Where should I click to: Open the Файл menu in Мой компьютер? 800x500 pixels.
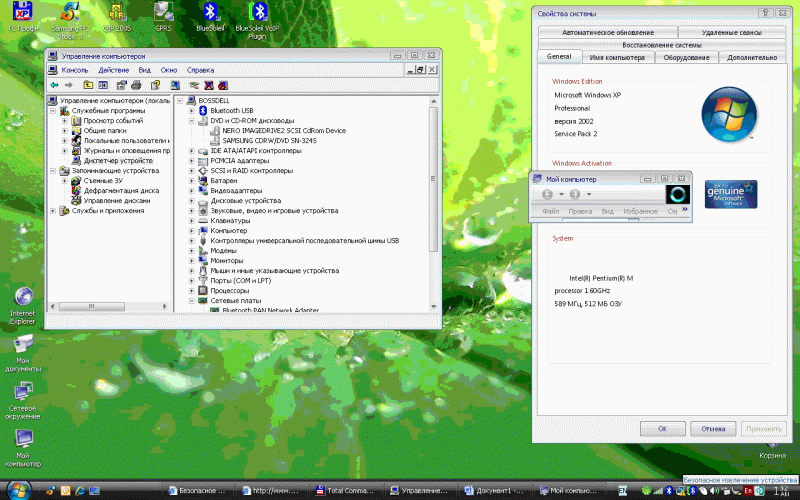pyautogui.click(x=551, y=211)
